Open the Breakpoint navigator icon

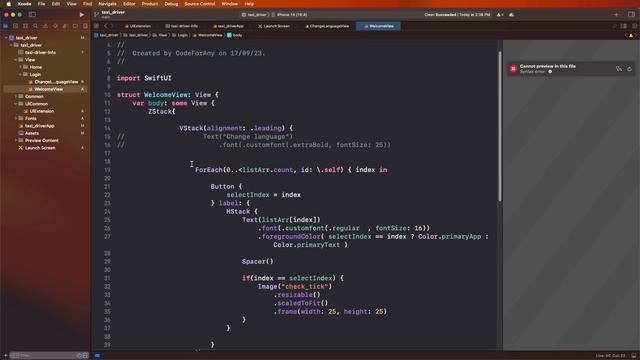click(75, 26)
